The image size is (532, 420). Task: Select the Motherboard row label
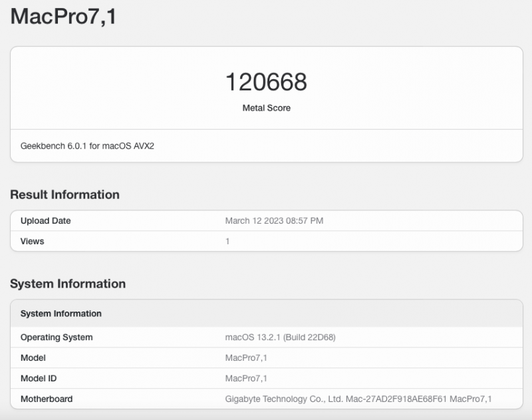click(x=47, y=399)
